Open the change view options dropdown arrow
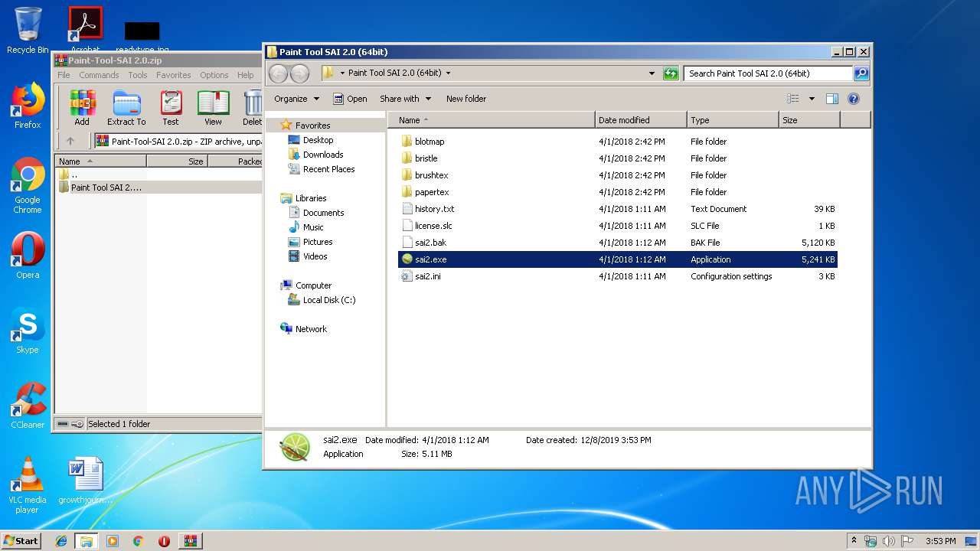Image resolution: width=980 pixels, height=551 pixels. point(812,99)
